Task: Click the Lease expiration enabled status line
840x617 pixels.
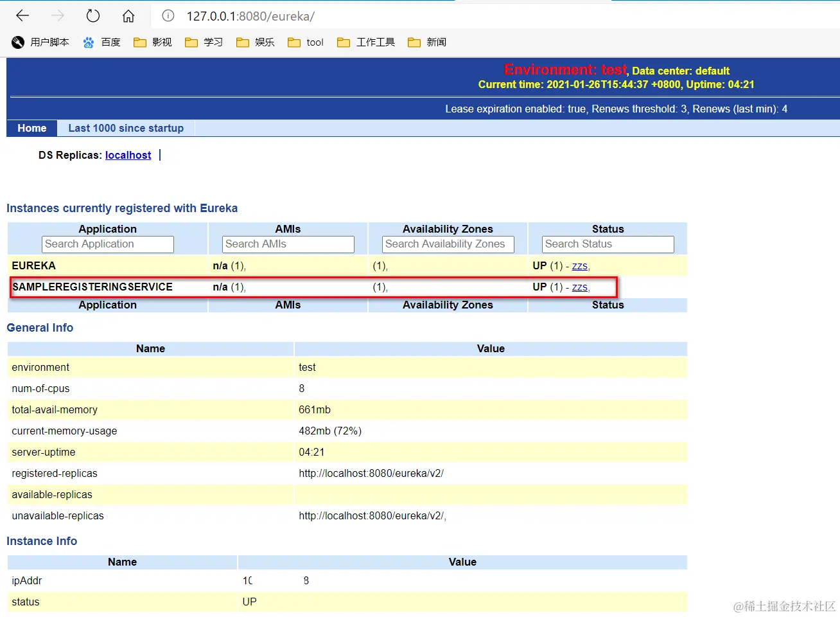Action: 617,109
